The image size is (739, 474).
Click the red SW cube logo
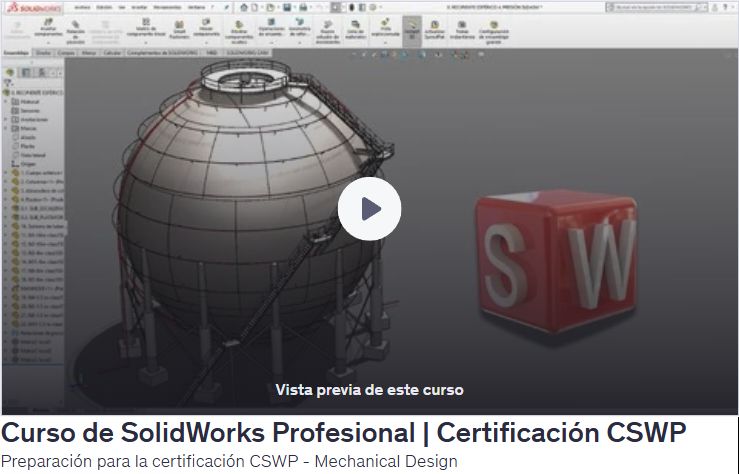(x=558, y=262)
